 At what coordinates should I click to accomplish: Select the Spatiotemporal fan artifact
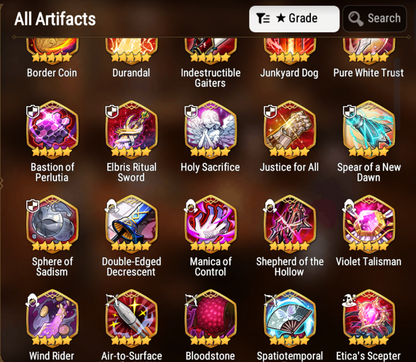(x=289, y=318)
